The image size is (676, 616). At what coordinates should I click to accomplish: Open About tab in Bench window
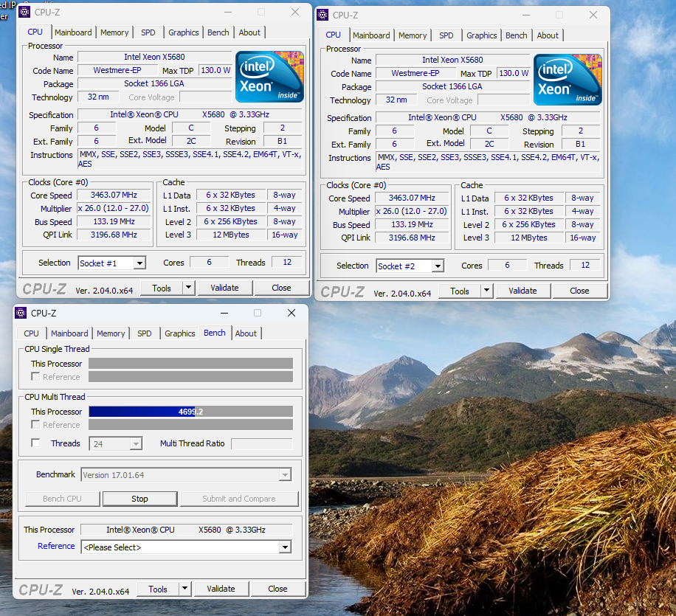click(246, 333)
